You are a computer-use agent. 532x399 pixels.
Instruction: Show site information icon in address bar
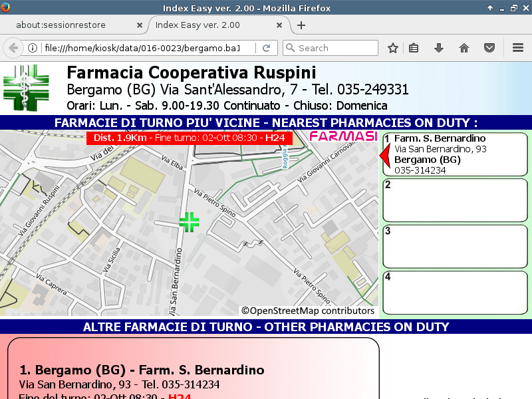point(32,48)
